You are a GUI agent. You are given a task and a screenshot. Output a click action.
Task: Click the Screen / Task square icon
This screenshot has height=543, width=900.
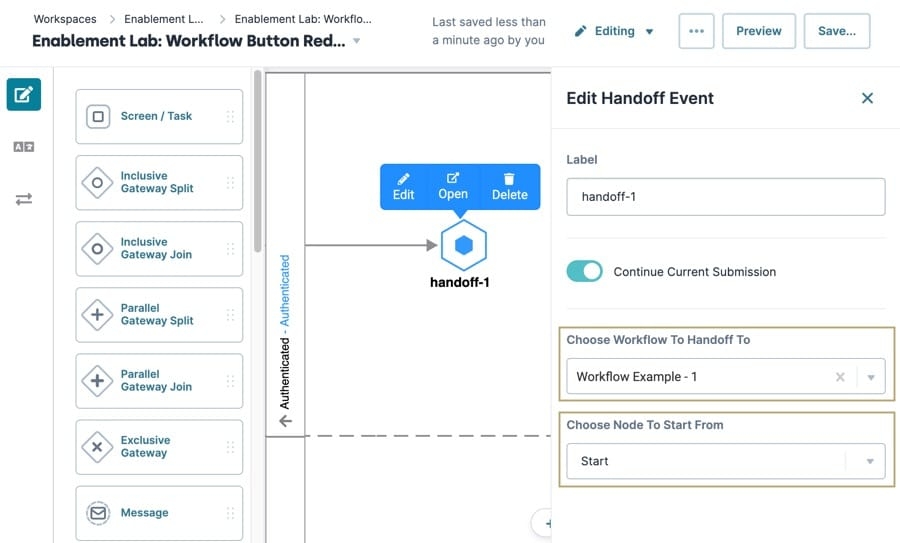pyautogui.click(x=98, y=117)
